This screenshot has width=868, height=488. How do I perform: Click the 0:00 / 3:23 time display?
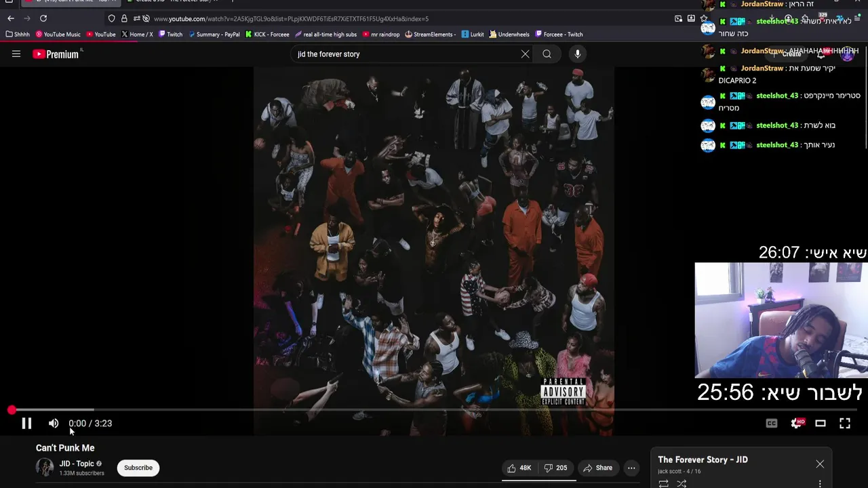pyautogui.click(x=90, y=424)
